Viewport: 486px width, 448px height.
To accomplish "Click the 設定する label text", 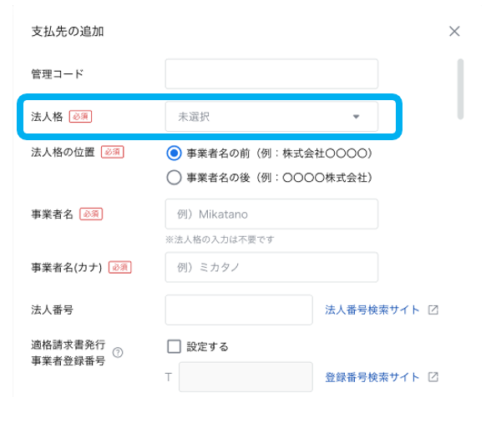I will (207, 347).
